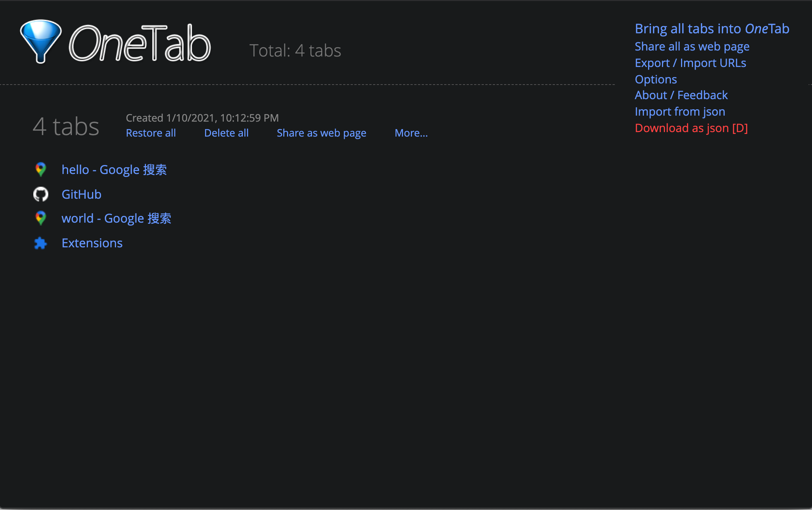Click the favicon beside world Google search

point(40,218)
